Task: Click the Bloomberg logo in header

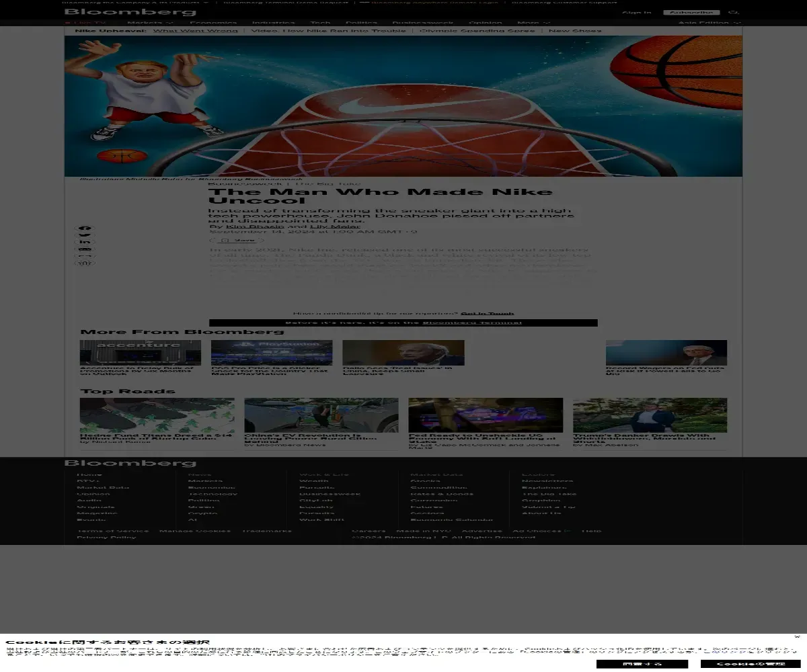Action: point(130,12)
